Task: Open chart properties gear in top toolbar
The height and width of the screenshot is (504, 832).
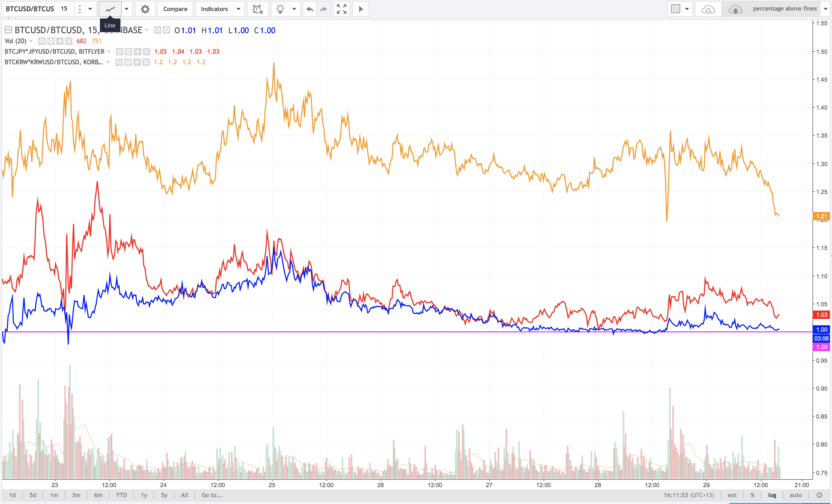Action: point(145,9)
